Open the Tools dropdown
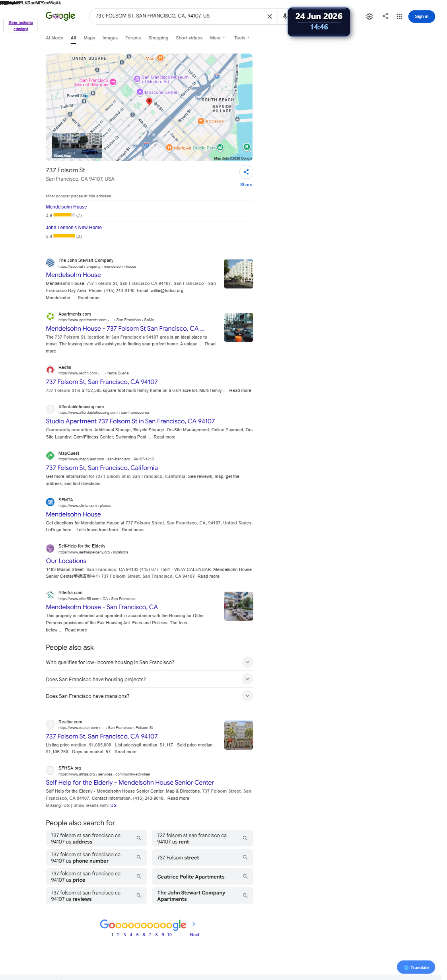This screenshot has width=447, height=980. [x=242, y=38]
